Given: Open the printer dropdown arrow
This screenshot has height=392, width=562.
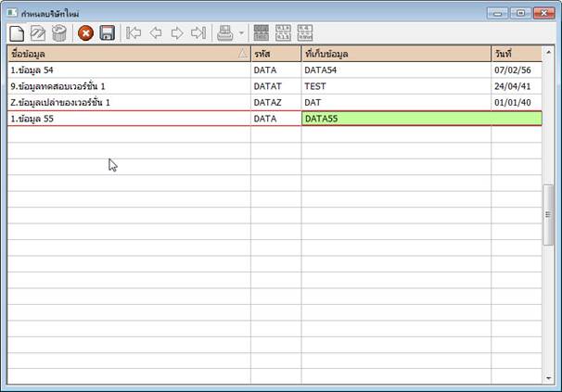Looking at the screenshot, I should click(241, 33).
